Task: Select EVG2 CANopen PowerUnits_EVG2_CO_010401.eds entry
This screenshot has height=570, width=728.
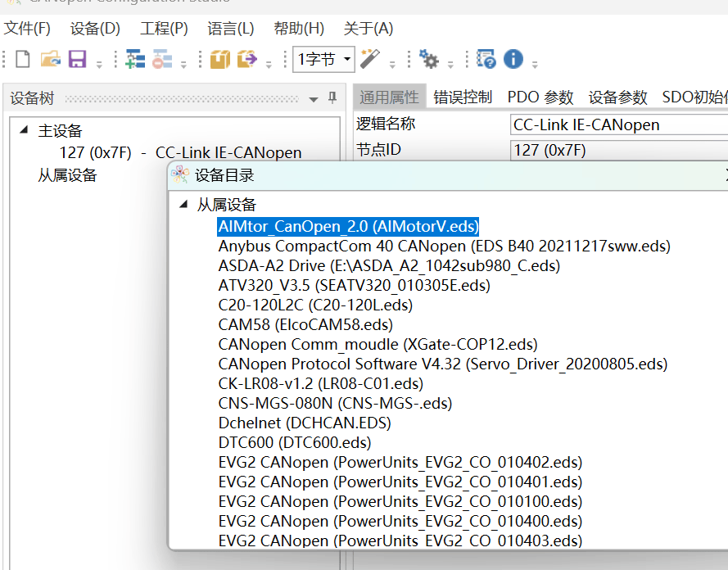Action: coord(400,482)
